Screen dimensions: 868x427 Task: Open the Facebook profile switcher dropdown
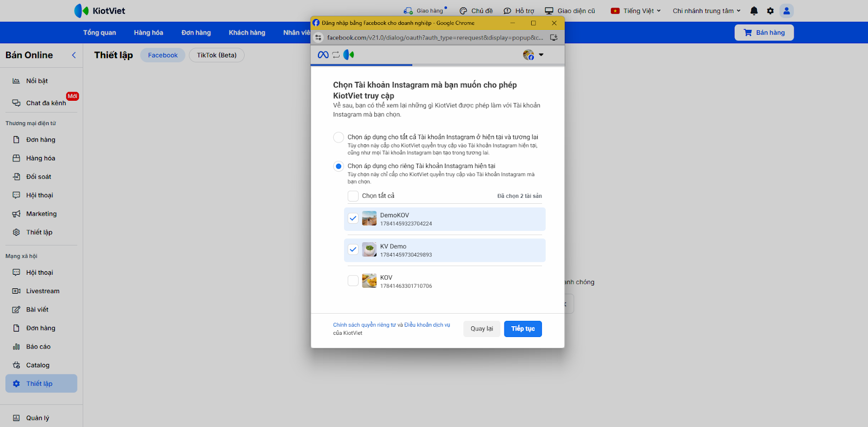tap(533, 55)
